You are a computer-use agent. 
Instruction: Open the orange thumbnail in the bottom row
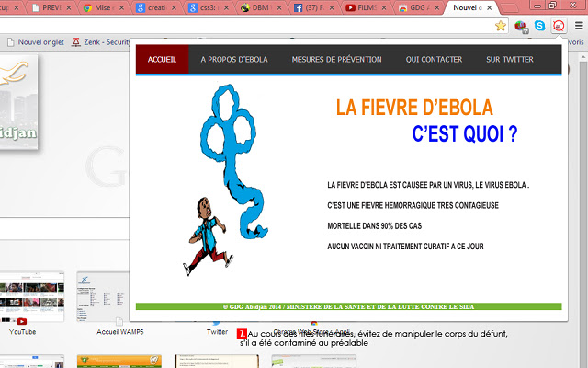[119, 362]
